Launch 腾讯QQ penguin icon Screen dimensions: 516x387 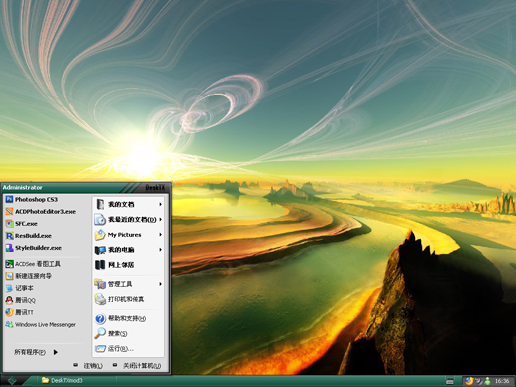coord(9,300)
